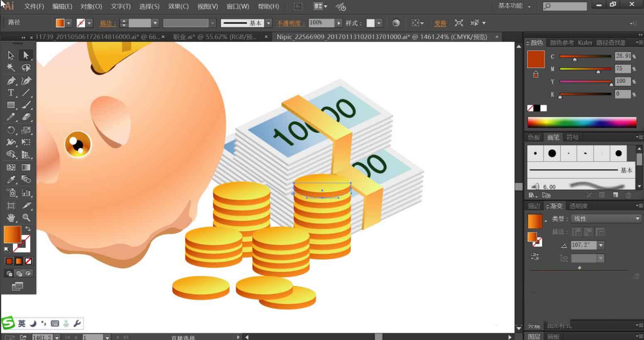Click the 变换 transform link

(x=440, y=23)
